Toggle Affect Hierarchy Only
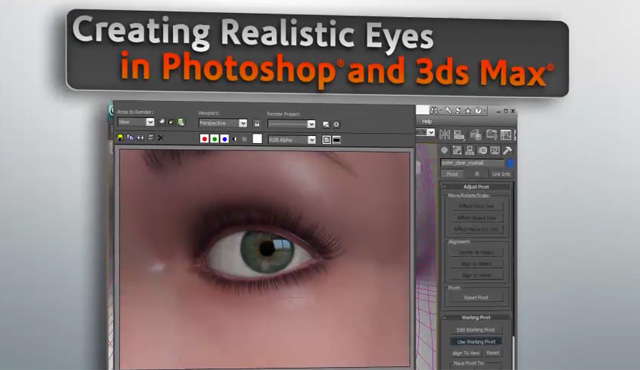640x370 pixels. tap(476, 229)
